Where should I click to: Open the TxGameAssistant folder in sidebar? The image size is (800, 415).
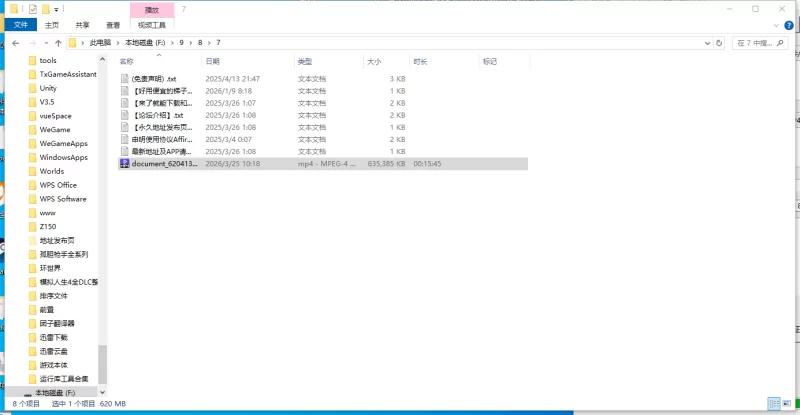tap(68, 74)
